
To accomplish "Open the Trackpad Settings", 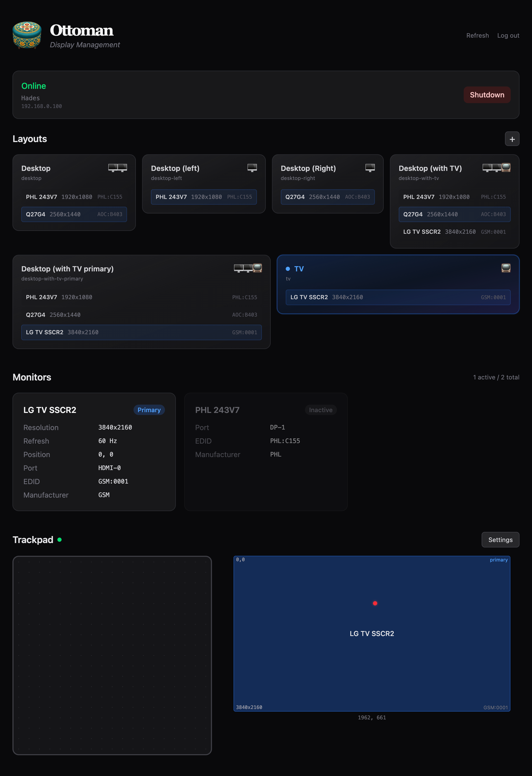I will click(x=500, y=540).
